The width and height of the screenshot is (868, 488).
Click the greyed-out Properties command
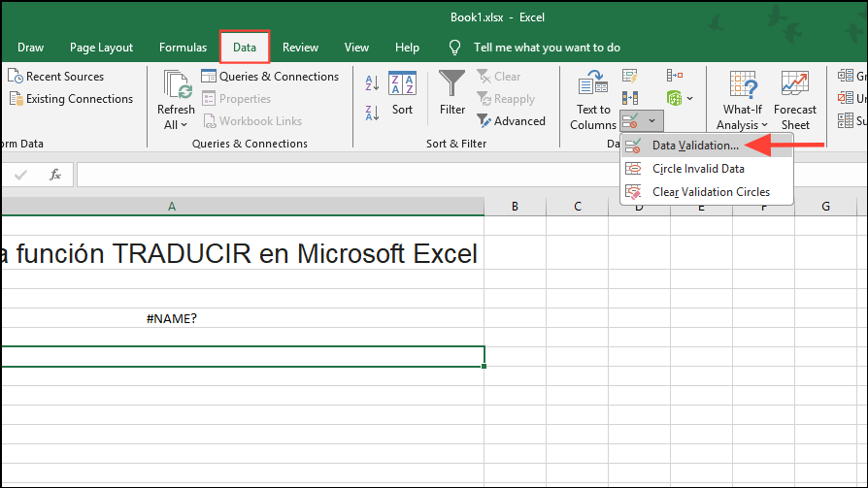point(236,99)
